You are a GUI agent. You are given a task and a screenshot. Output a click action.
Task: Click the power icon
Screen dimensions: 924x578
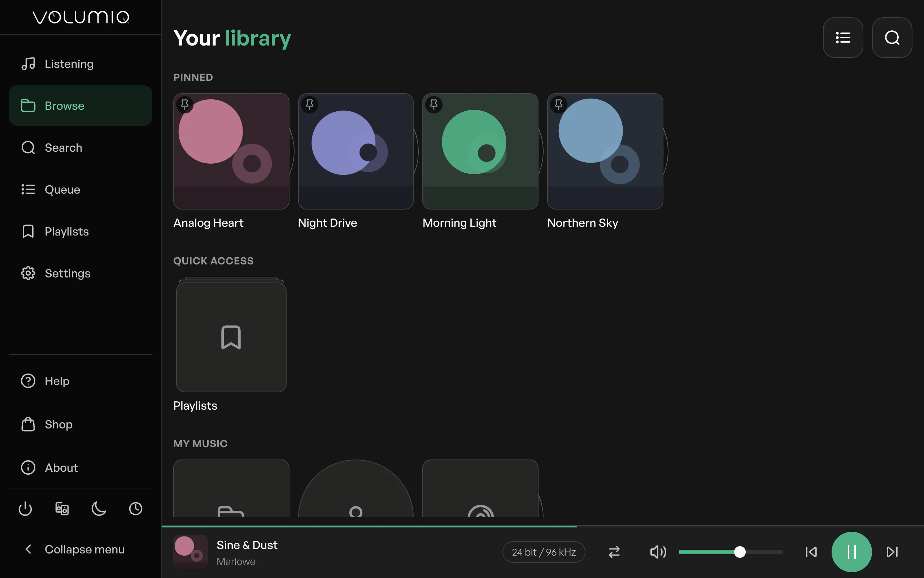(25, 509)
